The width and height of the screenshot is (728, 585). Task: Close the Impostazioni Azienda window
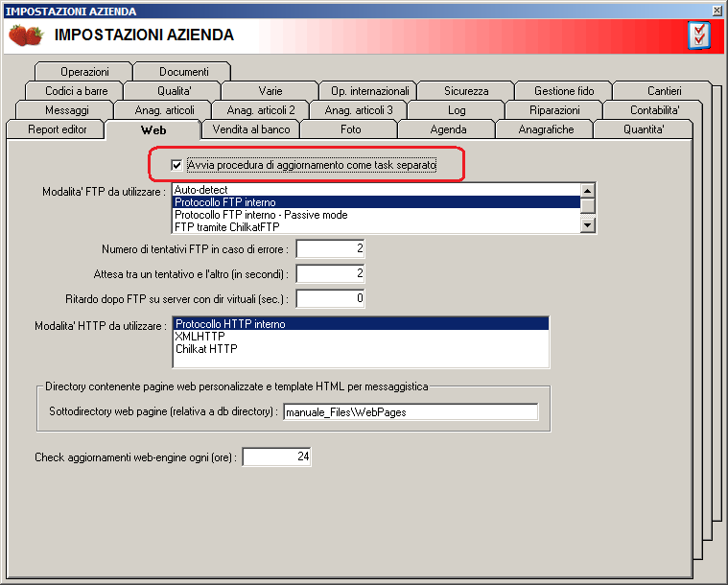[717, 11]
